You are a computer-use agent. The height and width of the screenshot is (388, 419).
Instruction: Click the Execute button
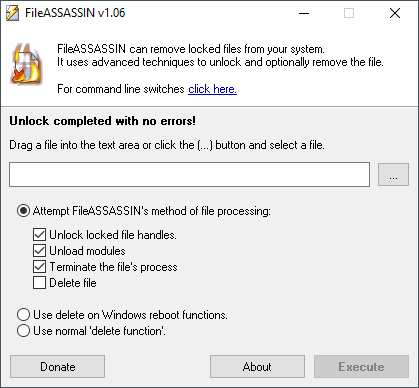click(361, 367)
